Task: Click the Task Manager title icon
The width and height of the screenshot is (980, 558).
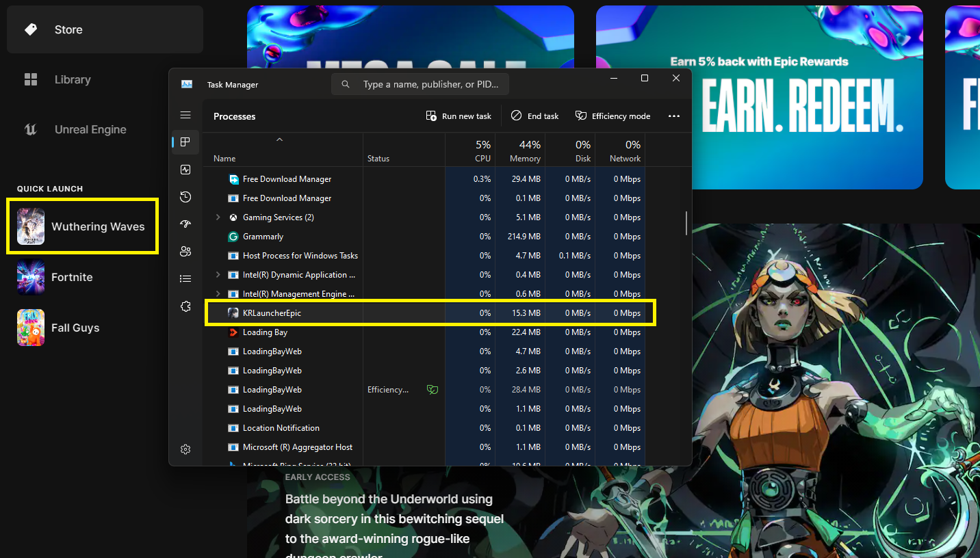Action: [187, 84]
